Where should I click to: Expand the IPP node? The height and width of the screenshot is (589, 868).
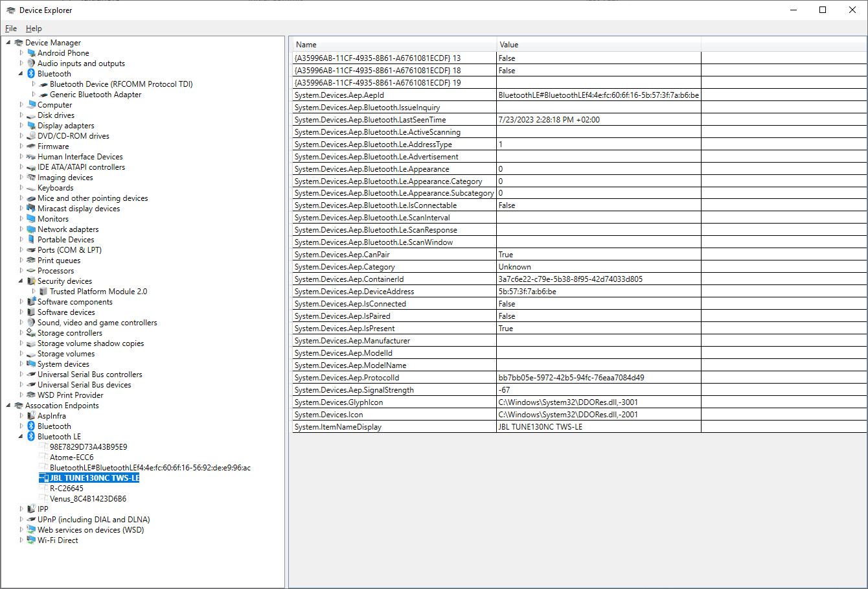[x=21, y=509]
